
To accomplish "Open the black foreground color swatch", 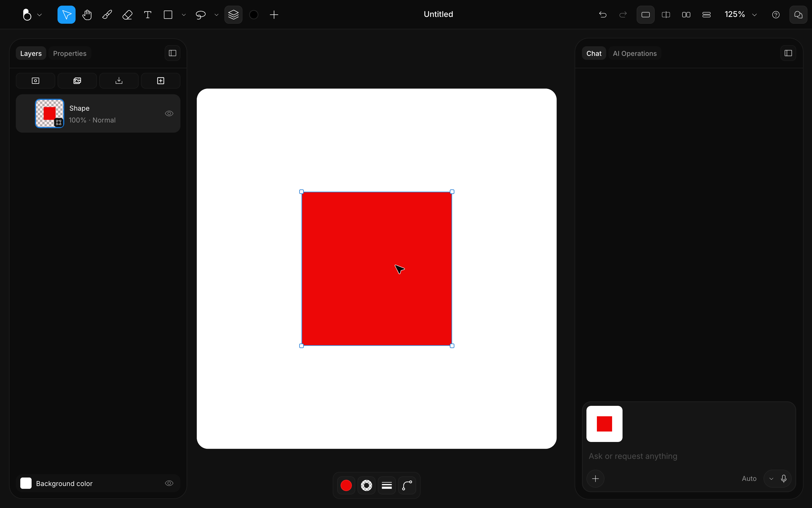I will [254, 15].
